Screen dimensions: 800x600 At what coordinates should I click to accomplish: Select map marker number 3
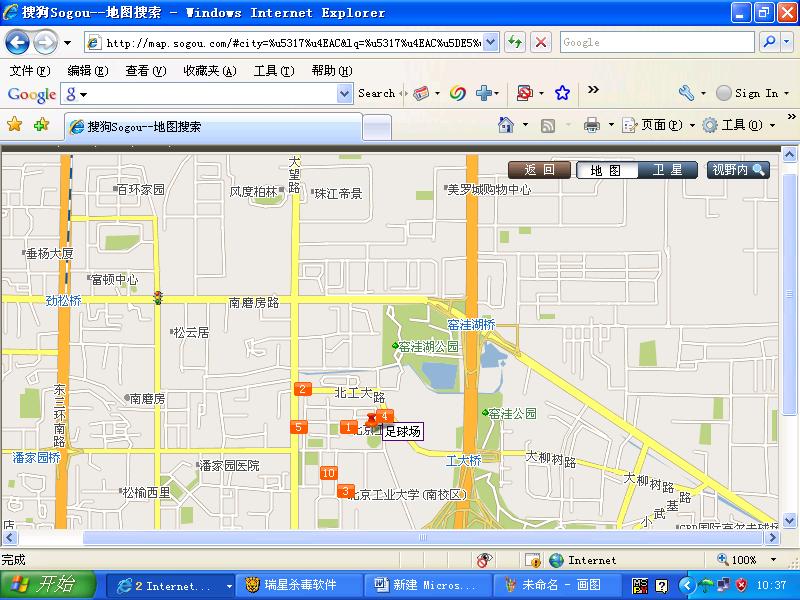tap(345, 491)
